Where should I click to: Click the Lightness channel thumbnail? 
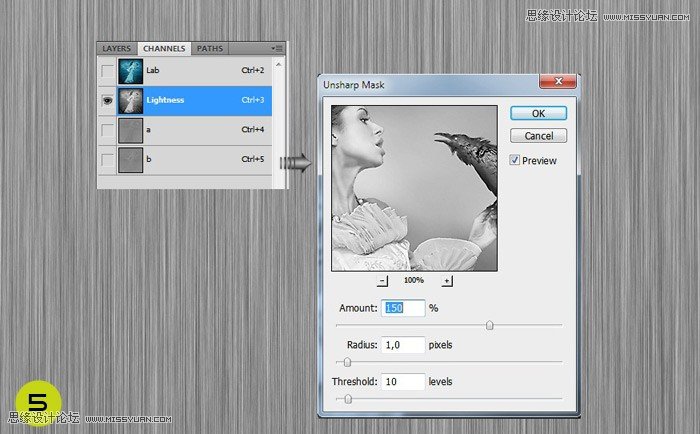click(x=130, y=100)
